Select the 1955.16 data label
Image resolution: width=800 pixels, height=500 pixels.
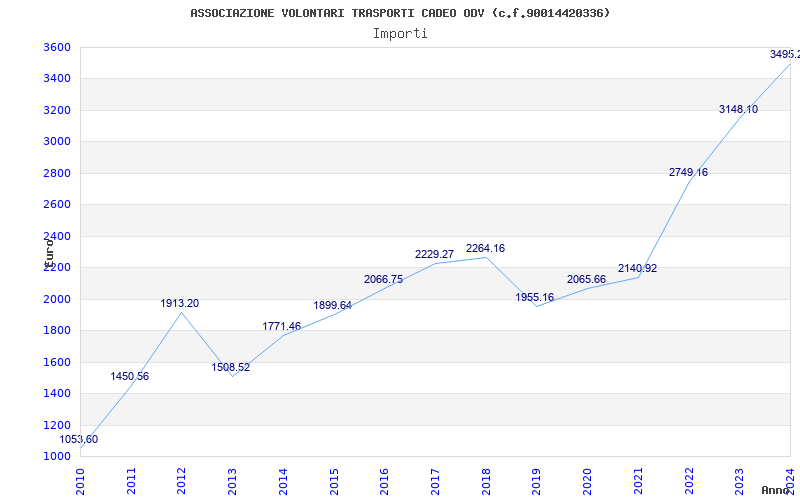click(x=535, y=297)
